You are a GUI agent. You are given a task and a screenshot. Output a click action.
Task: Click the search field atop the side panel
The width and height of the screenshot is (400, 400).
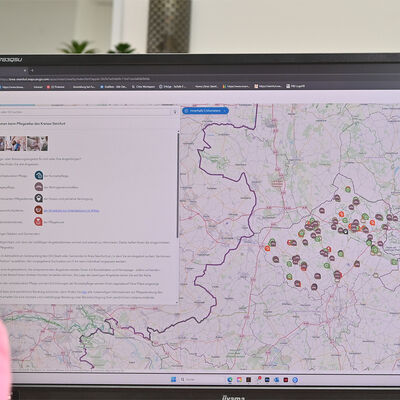pos(86,112)
